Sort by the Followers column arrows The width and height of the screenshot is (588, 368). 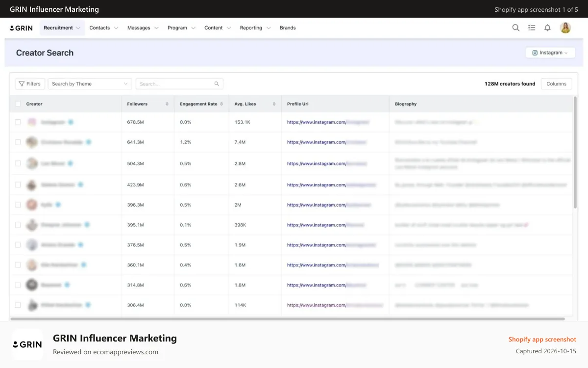pos(167,104)
